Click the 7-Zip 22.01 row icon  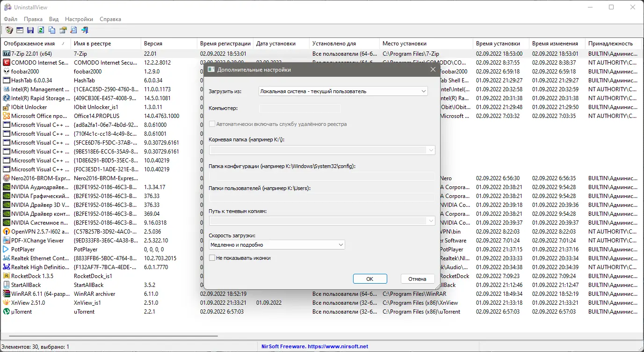click(7, 54)
